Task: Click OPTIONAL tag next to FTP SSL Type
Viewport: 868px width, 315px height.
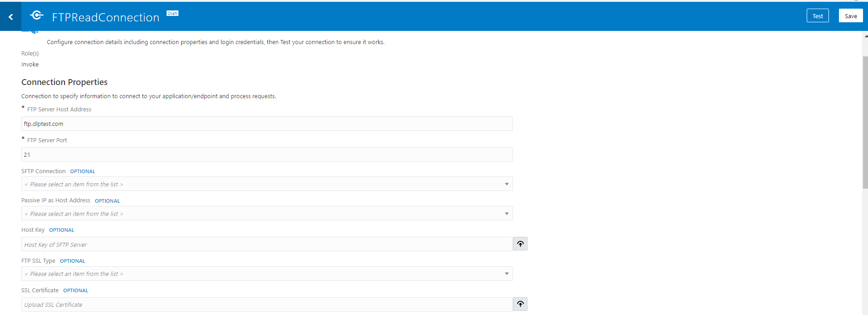Action: tap(73, 261)
